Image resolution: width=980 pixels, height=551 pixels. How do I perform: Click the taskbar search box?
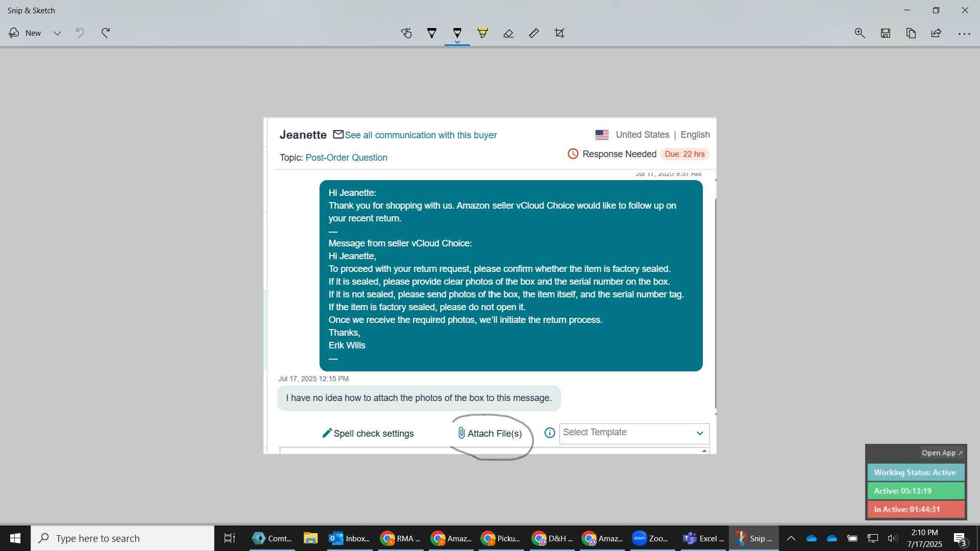click(x=122, y=538)
